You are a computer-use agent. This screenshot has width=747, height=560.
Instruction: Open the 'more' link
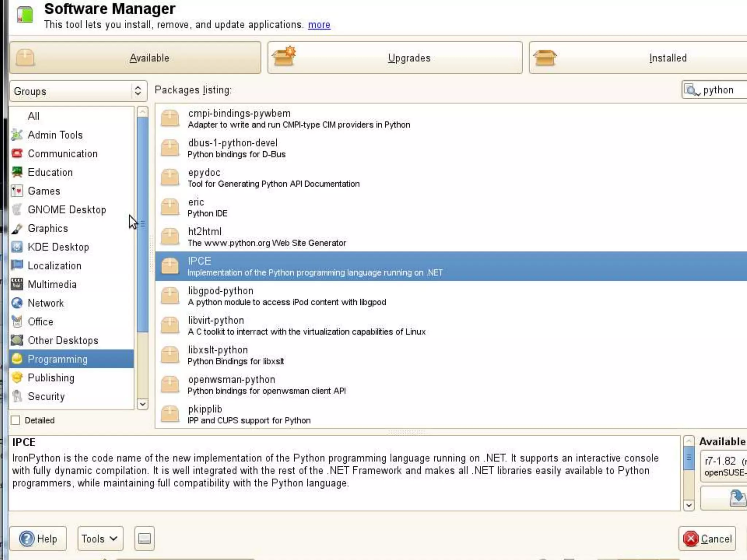click(319, 25)
